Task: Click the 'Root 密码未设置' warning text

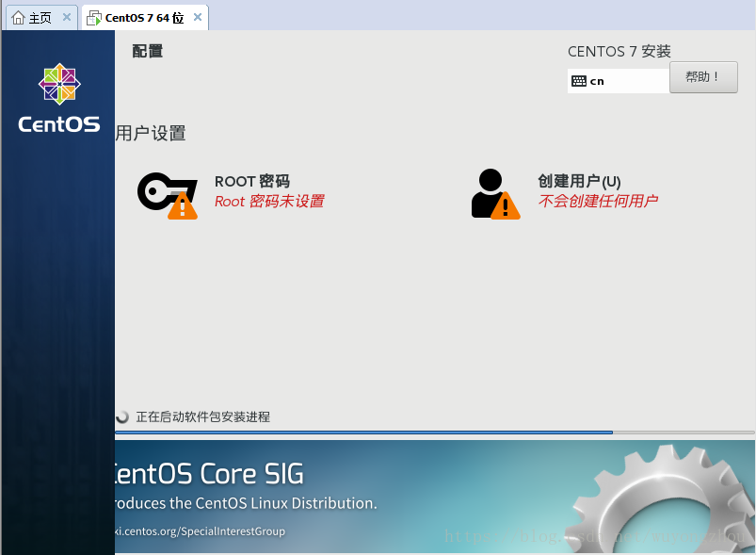Action: [x=269, y=202]
